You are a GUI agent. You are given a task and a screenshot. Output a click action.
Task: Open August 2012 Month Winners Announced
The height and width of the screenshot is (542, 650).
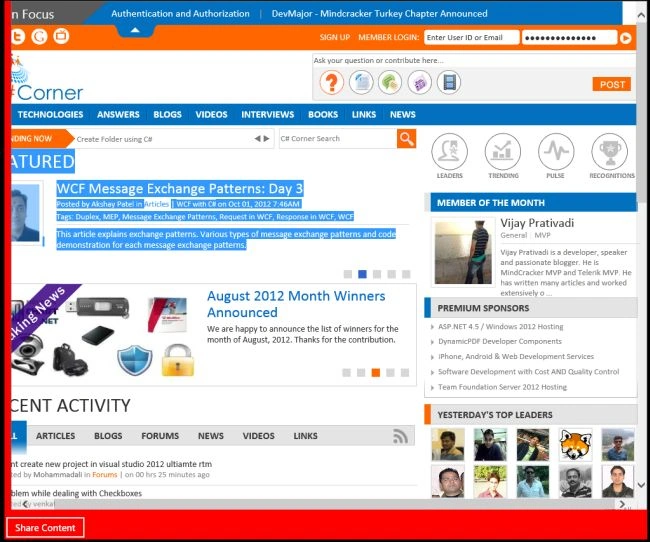coord(296,304)
